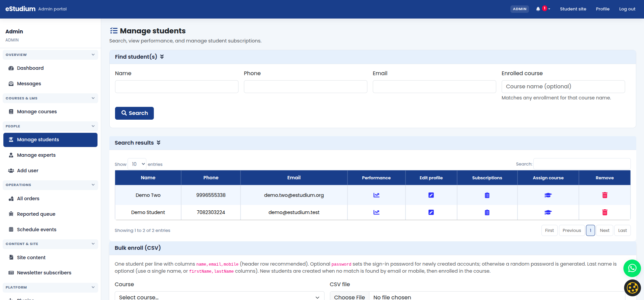Collapse the Courses & LMS sidebar section
The image size is (644, 300).
(50, 98)
